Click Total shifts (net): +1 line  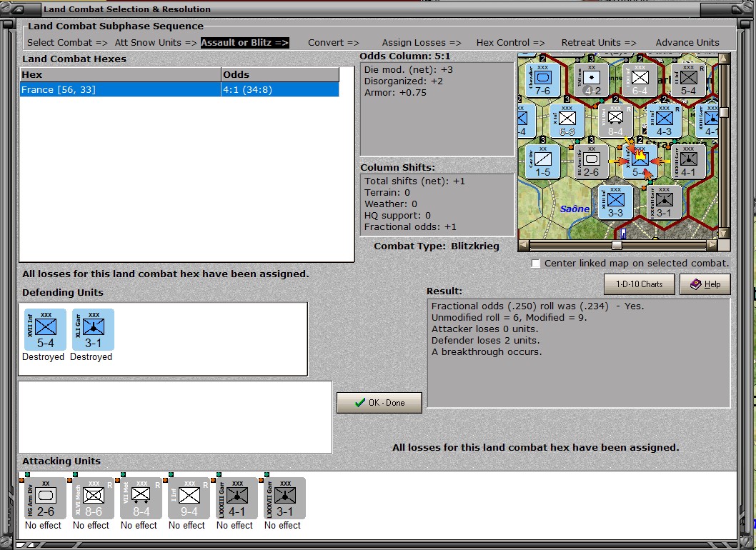point(414,181)
